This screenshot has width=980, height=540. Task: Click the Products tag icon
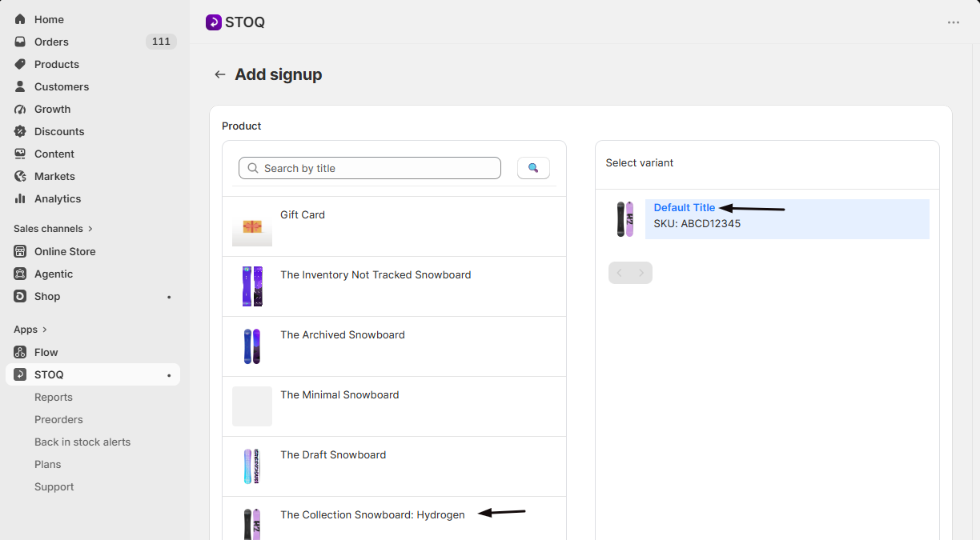20,64
